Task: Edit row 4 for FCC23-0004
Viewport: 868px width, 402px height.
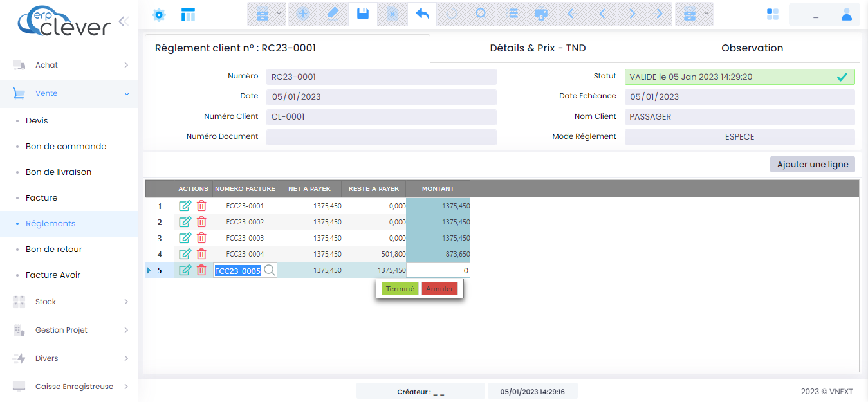Action: click(185, 254)
